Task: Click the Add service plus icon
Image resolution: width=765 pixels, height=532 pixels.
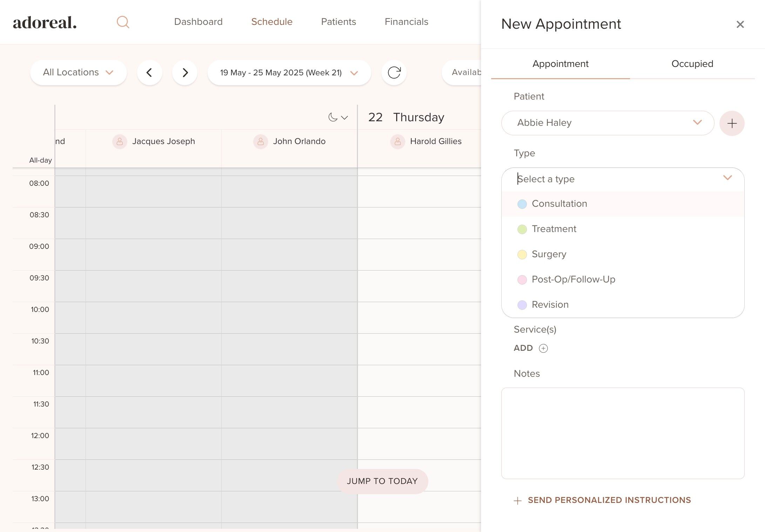Action: tap(543, 348)
